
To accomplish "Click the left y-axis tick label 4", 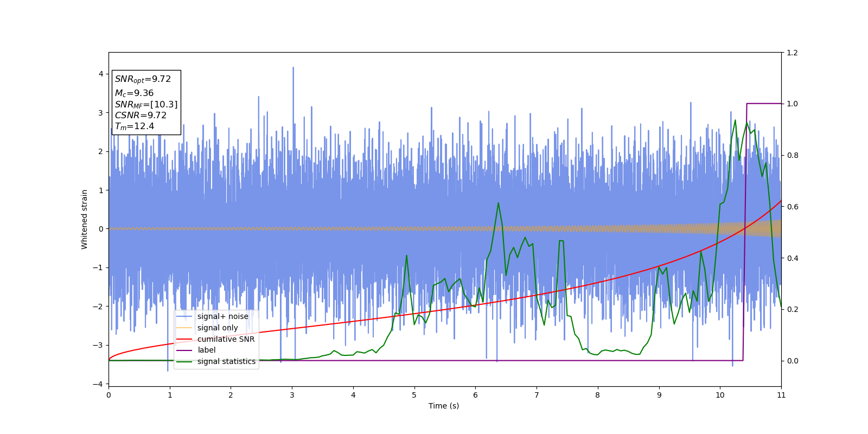I will [101, 74].
